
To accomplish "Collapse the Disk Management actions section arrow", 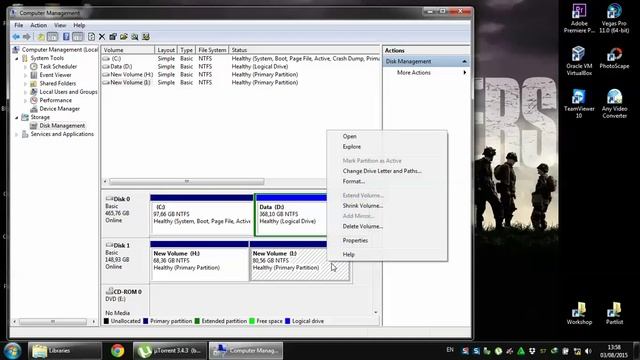I will [x=464, y=61].
